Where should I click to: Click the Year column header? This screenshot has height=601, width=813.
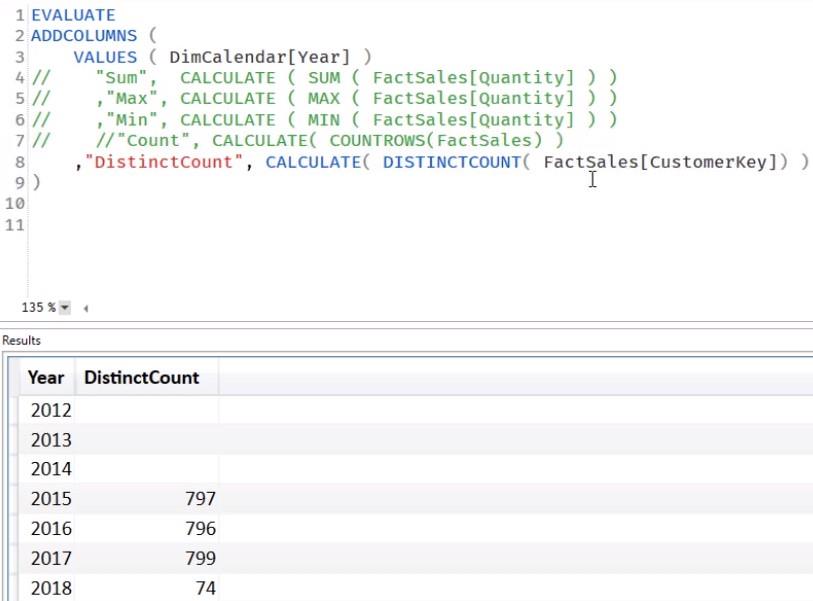point(47,378)
